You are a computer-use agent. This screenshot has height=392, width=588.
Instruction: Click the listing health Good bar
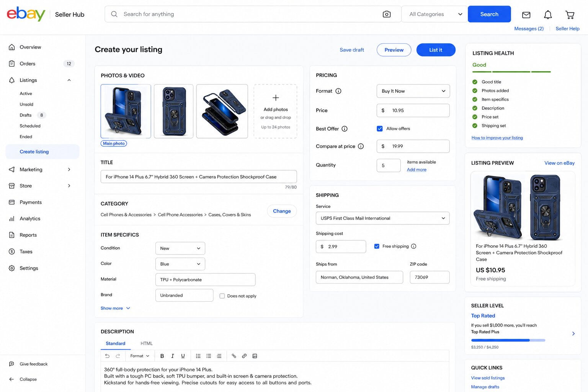(x=511, y=72)
